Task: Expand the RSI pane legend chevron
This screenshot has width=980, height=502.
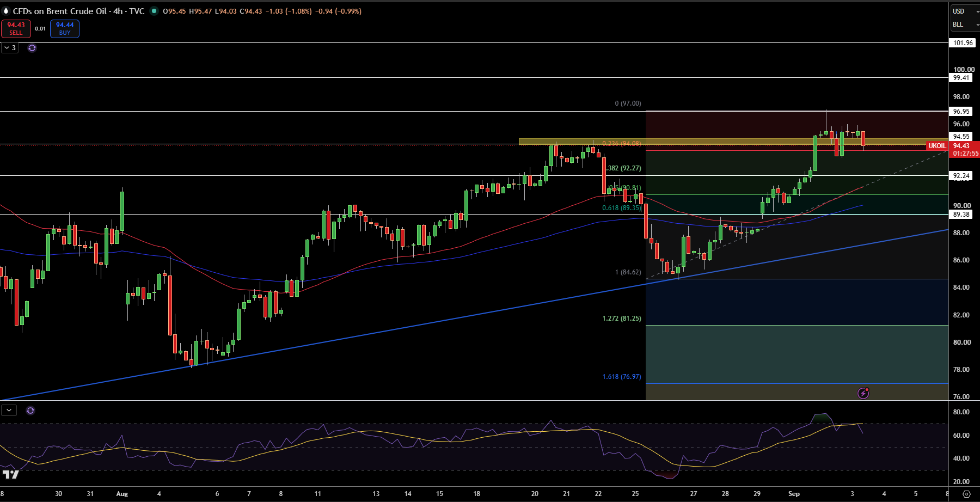Action: [9, 411]
